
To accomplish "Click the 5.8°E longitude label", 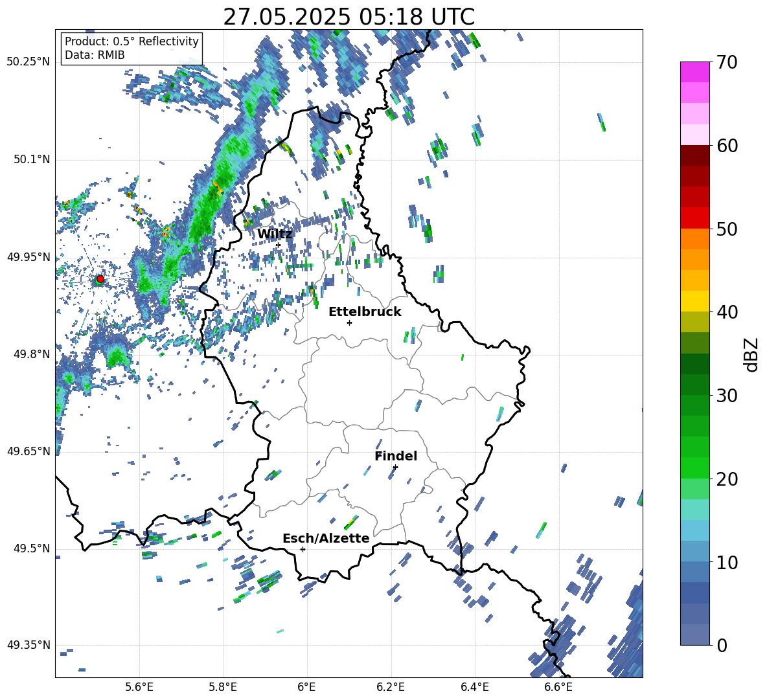I will point(223,687).
